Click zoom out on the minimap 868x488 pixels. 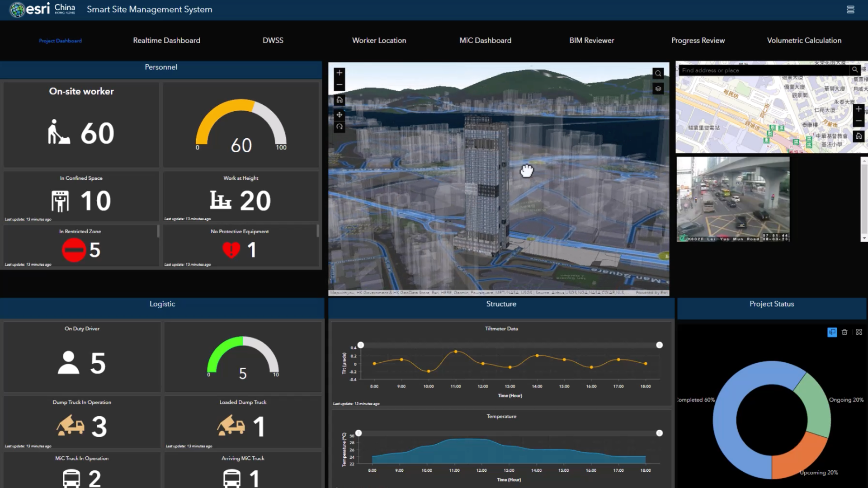point(858,120)
